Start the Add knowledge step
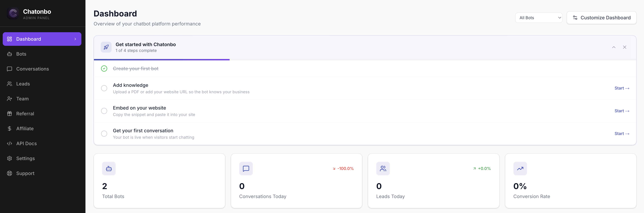The height and width of the screenshot is (213, 644). [x=622, y=88]
